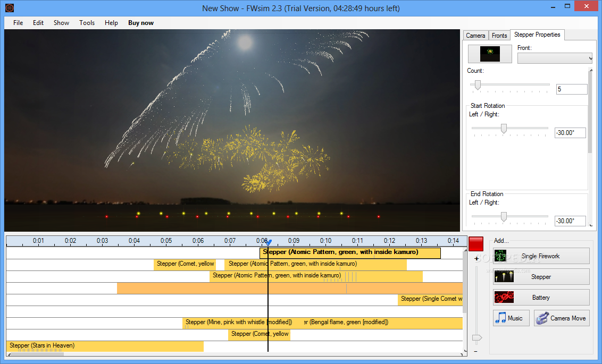Viewport: 602px width, 364px height.
Task: Select the highlighted Atomic Pattern stepper clip
Action: click(350, 252)
